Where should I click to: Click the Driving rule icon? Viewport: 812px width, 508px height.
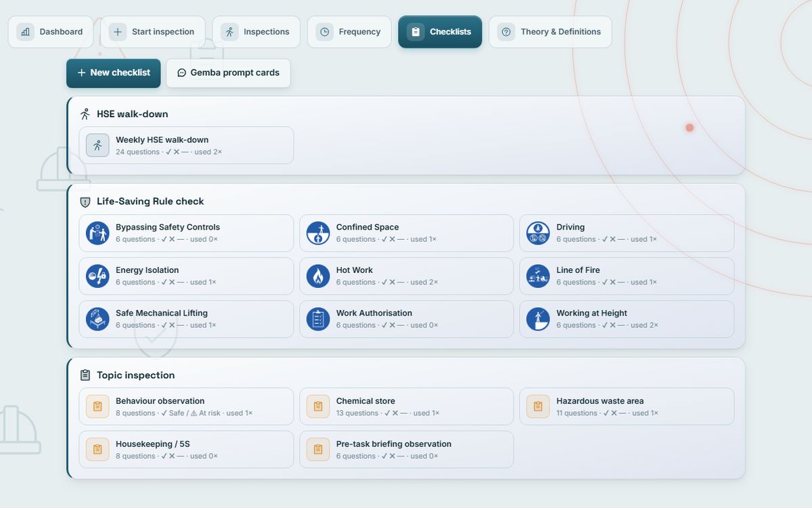tap(538, 233)
